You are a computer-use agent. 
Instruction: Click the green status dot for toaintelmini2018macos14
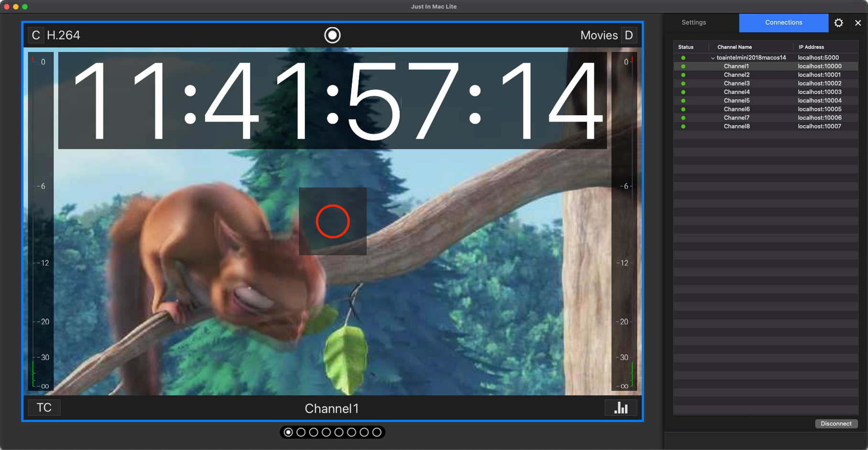click(x=683, y=58)
